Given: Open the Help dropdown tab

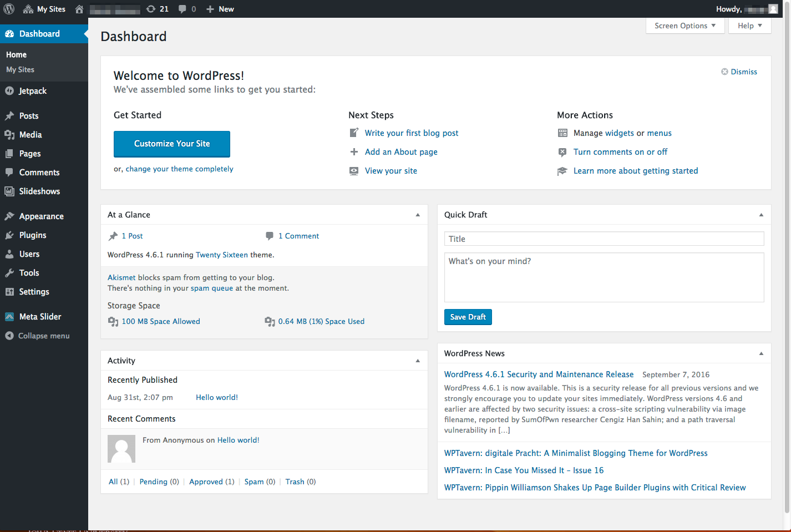Looking at the screenshot, I should click(749, 26).
